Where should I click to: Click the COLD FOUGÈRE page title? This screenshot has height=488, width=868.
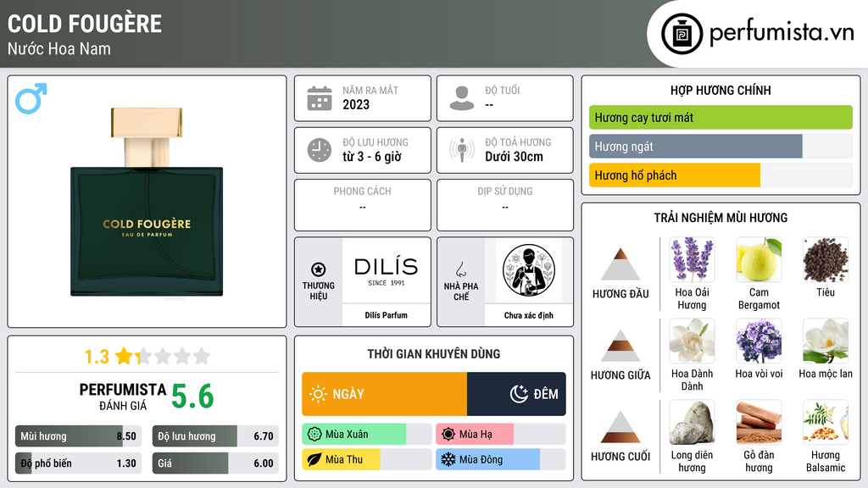coord(85,24)
